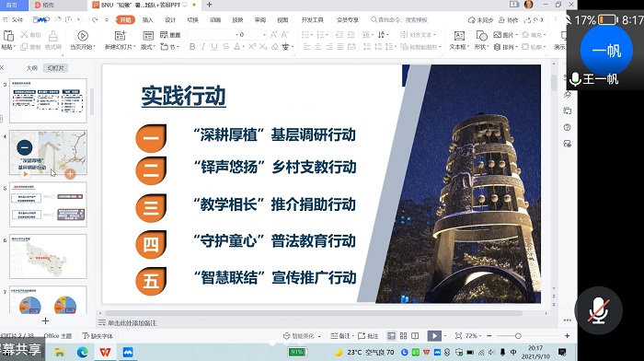
Task: Click the zoom slider handle
Action: (x=518, y=336)
